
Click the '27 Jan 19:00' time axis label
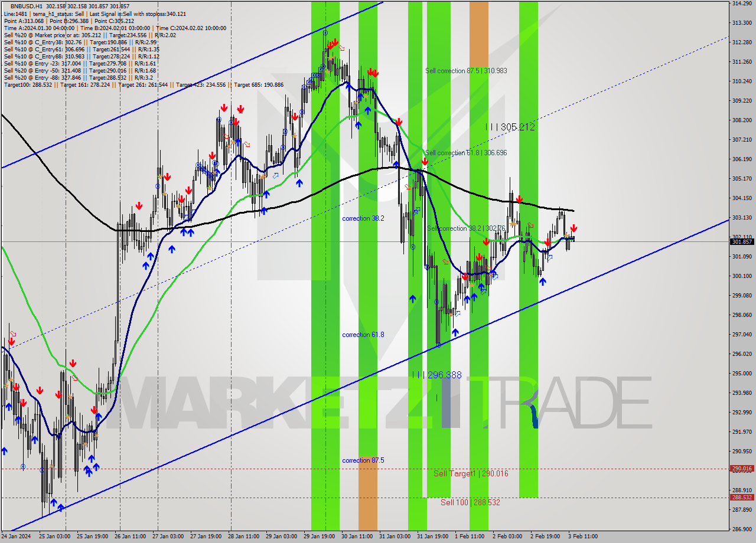pyautogui.click(x=206, y=537)
